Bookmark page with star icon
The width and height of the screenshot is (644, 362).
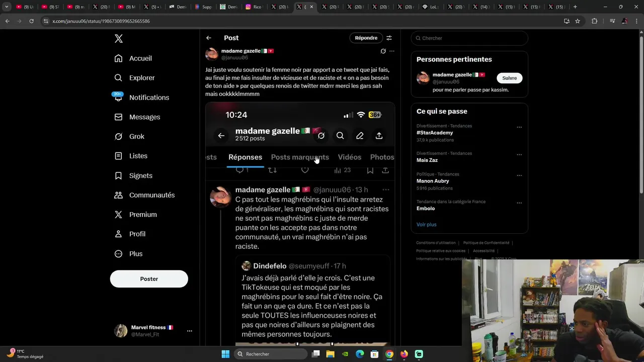pyautogui.click(x=578, y=21)
